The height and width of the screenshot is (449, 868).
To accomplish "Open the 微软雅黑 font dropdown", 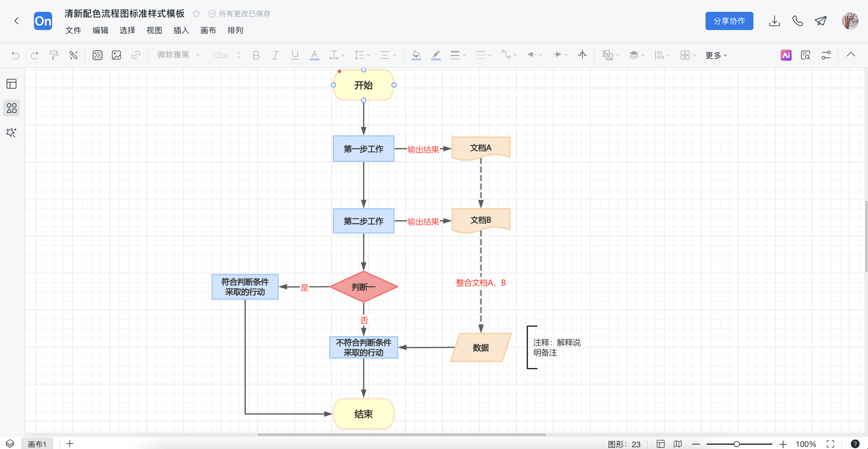I will [x=178, y=55].
